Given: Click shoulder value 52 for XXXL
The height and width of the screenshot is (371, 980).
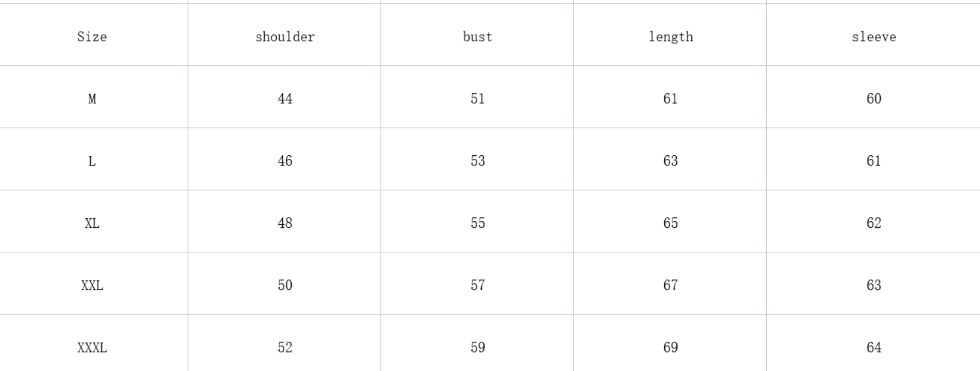Looking at the screenshot, I should coord(285,348).
